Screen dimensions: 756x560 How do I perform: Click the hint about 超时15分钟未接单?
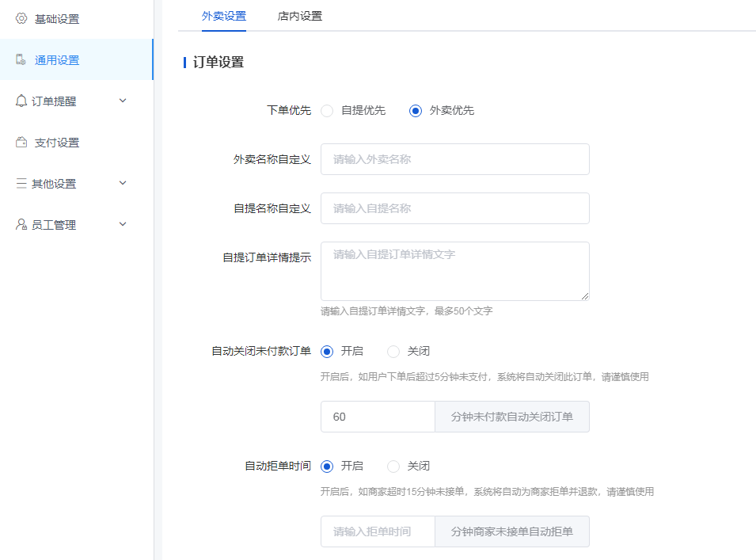click(x=487, y=492)
